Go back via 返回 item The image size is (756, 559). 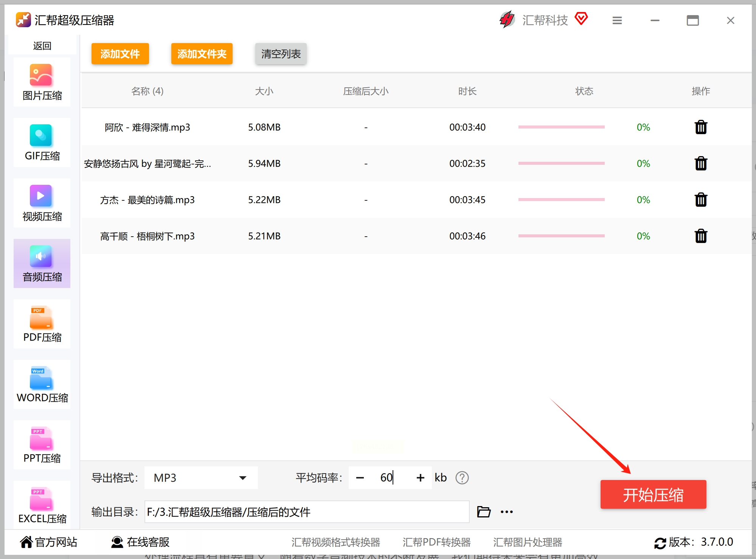point(42,46)
